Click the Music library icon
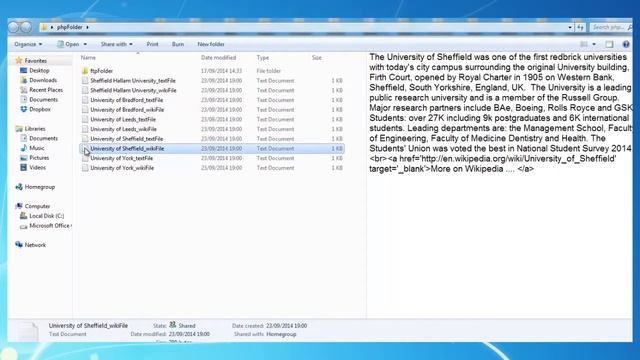Viewport: 640px width, 360px height. 24,148
